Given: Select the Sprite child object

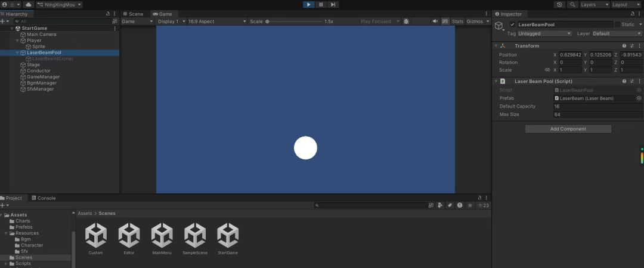Looking at the screenshot, I should pyautogui.click(x=39, y=47).
